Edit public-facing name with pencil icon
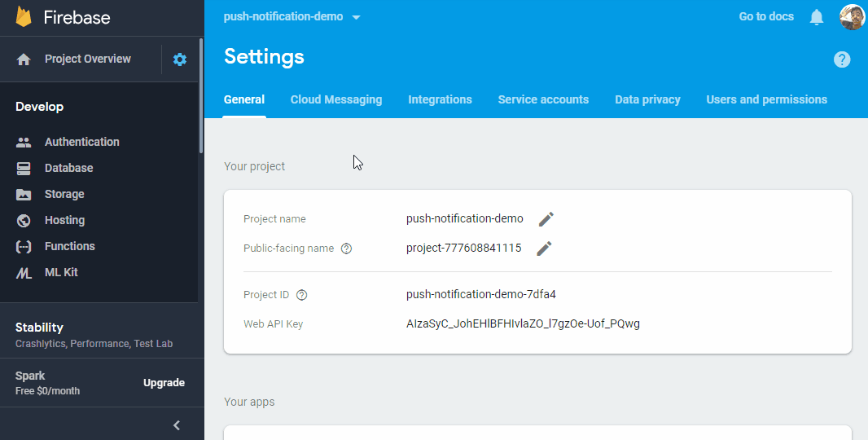The width and height of the screenshot is (868, 440). pos(545,249)
